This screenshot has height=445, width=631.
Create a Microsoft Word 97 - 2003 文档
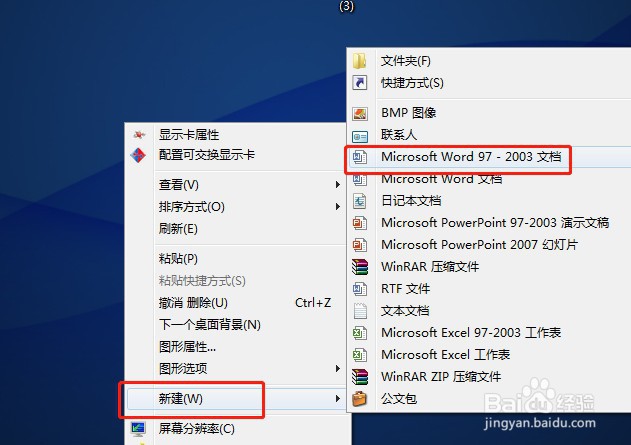tap(471, 157)
